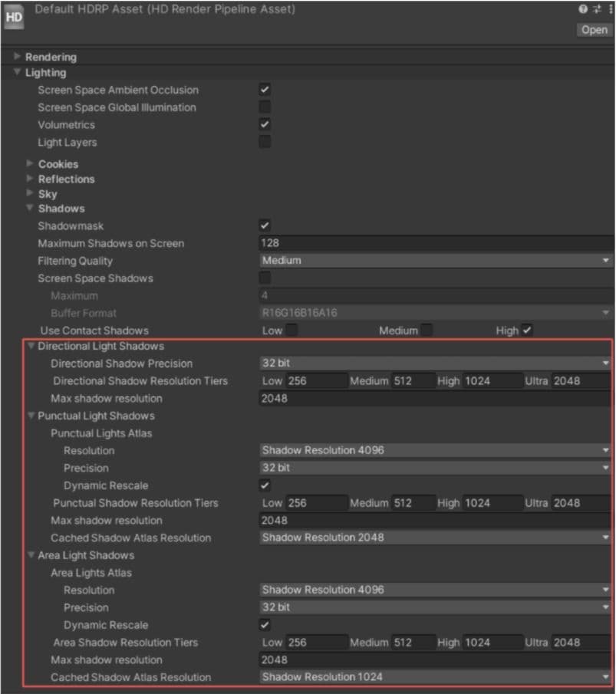Viewport: 616px width, 694px height.
Task: Click the Use Contact Shadows label
Action: [94, 331]
